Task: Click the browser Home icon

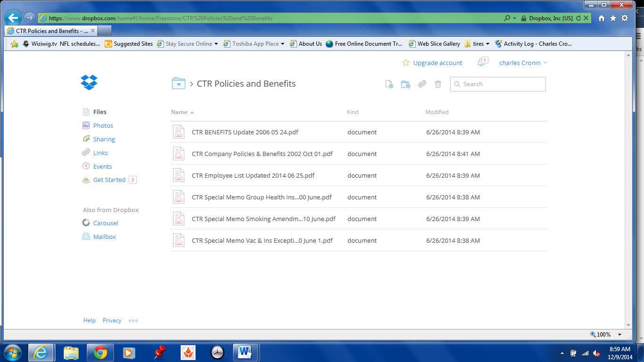Action: 602,18
